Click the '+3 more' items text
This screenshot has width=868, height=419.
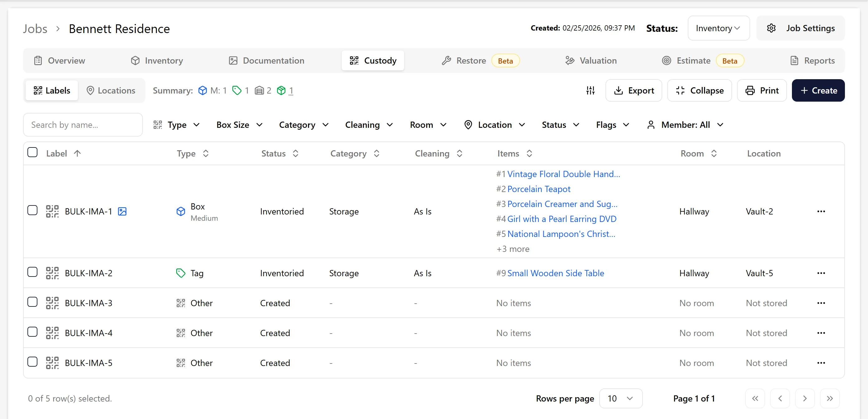click(513, 249)
